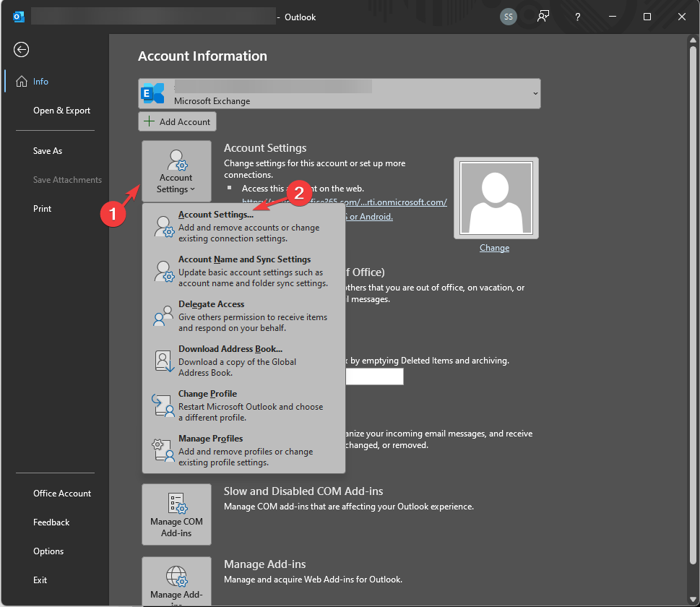Click the empty mailbox cleanup input field
Screen dimensions: 700x607
coord(374,376)
